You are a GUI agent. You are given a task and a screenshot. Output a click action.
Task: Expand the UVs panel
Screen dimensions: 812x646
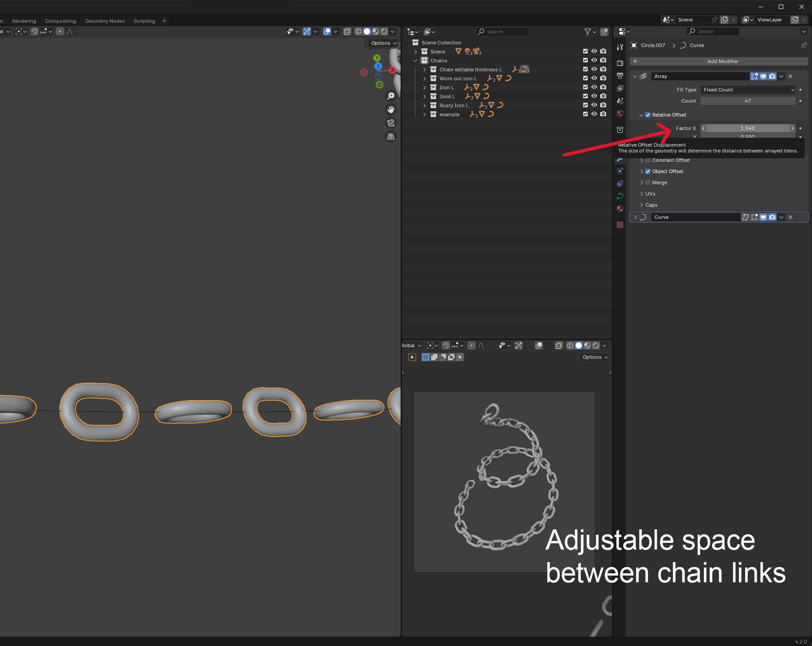642,194
